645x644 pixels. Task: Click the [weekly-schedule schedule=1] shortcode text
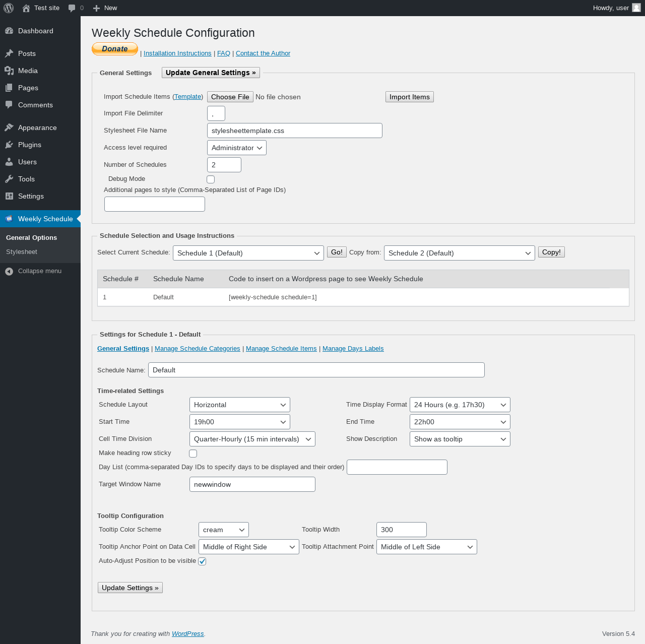[273, 297]
